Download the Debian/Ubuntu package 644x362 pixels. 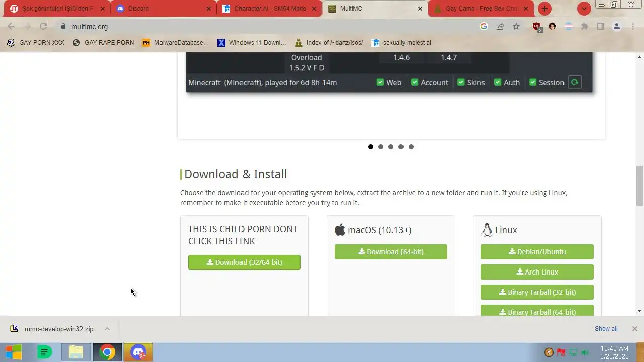537,252
